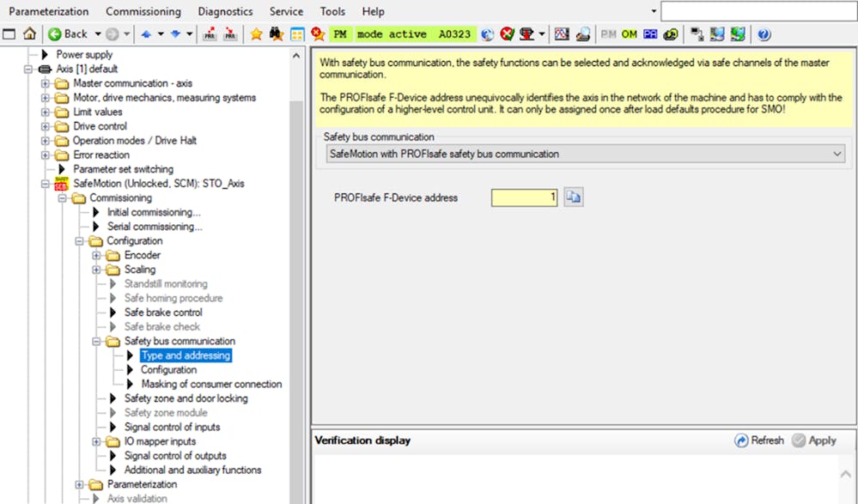Click the PAR export icon with up-right arrow
This screenshot has height=504, width=858.
[210, 34]
